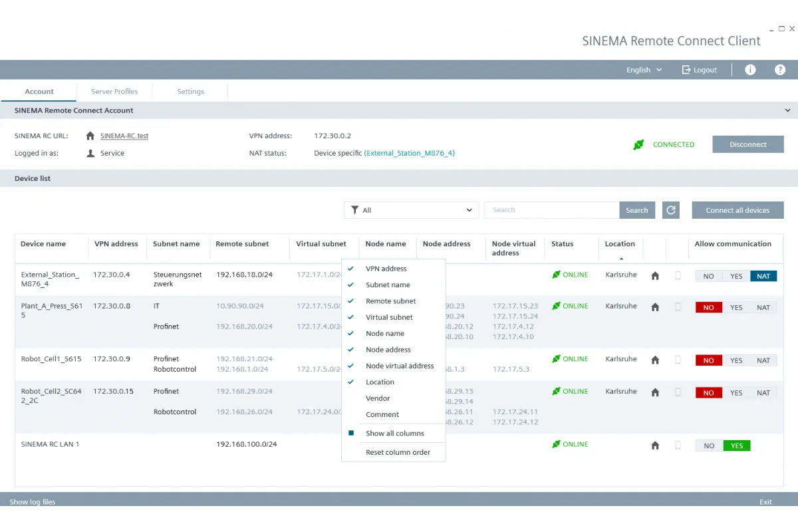Click the Connect all devices button

737,210
